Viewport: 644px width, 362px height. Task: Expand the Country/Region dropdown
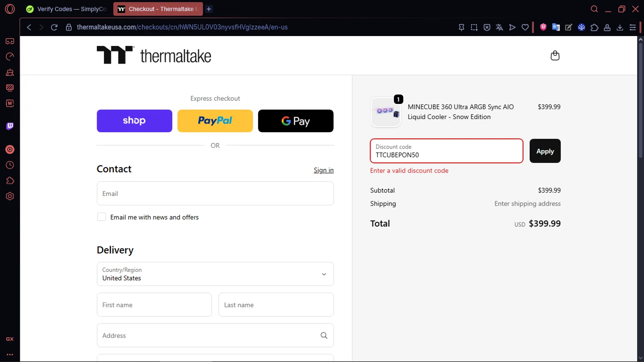[215, 274]
